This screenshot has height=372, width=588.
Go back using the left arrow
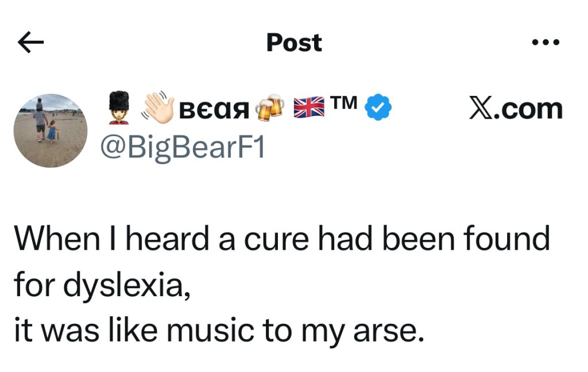[x=31, y=42]
